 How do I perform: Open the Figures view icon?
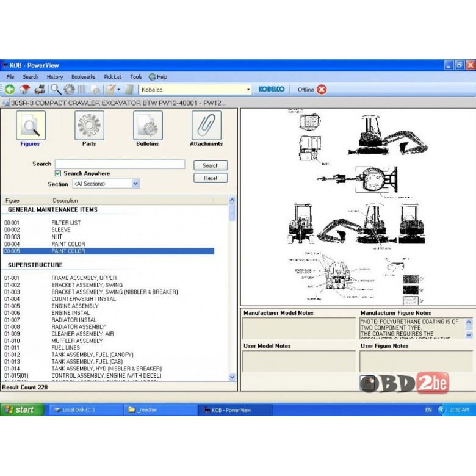[31, 125]
